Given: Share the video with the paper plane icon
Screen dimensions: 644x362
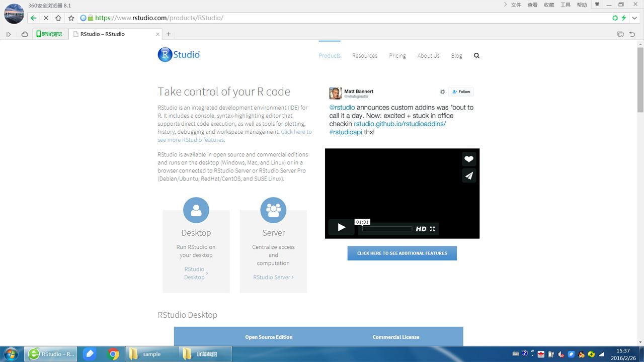Looking at the screenshot, I should pyautogui.click(x=469, y=175).
